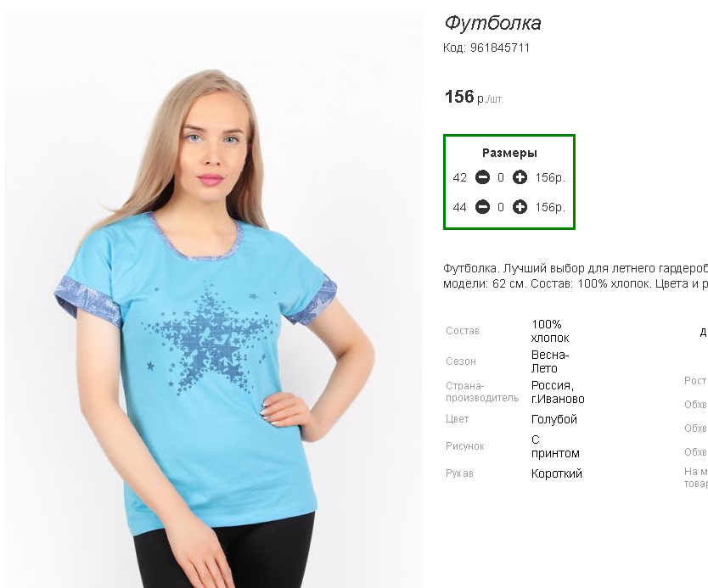Click the 156 р./шт. price

click(x=474, y=97)
